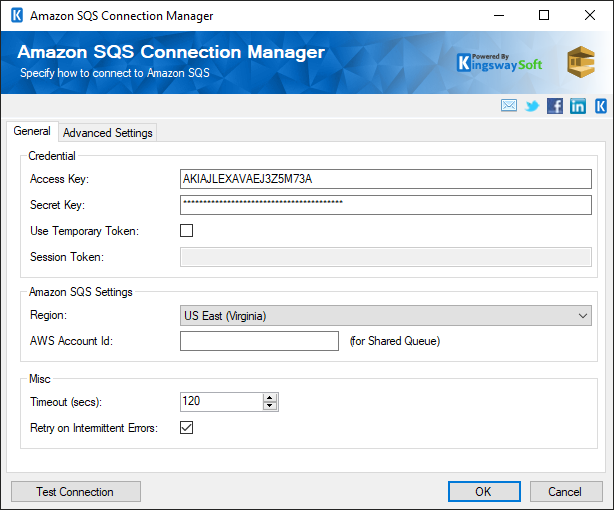Click the Timeout (secs) value field
The width and height of the screenshot is (614, 510).
click(222, 402)
